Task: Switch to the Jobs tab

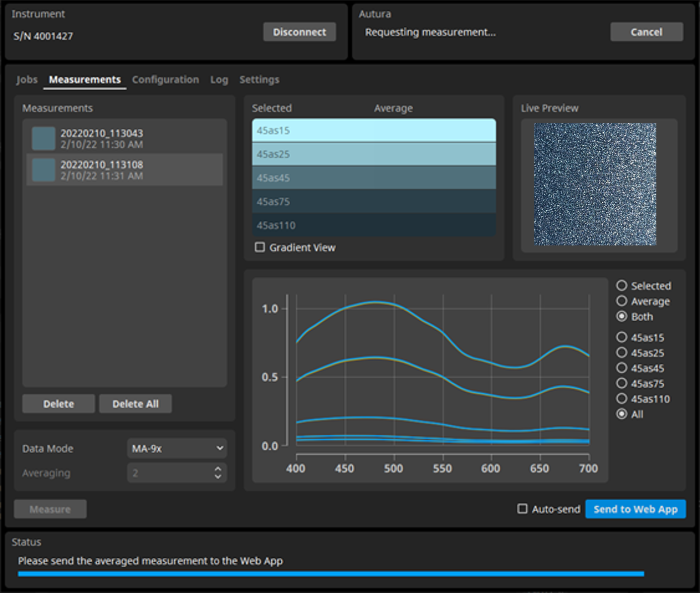Action: pos(27,79)
